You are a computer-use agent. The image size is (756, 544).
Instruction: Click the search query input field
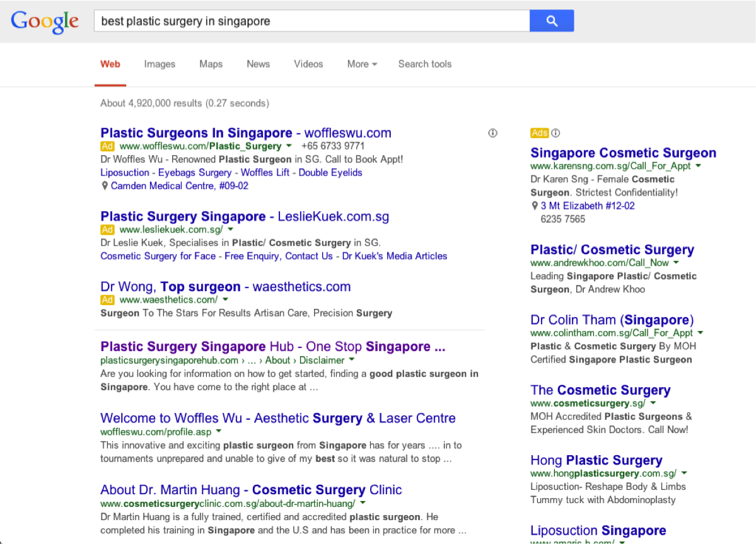tap(312, 21)
